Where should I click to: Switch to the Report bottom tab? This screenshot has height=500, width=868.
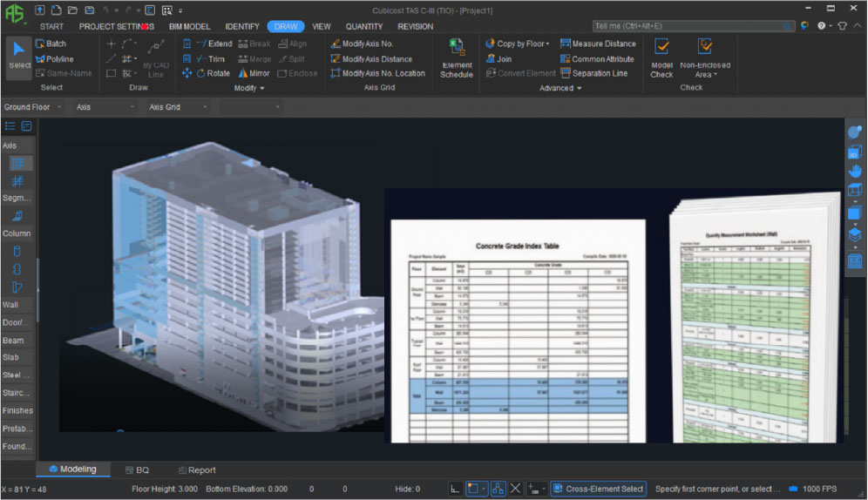tap(197, 470)
